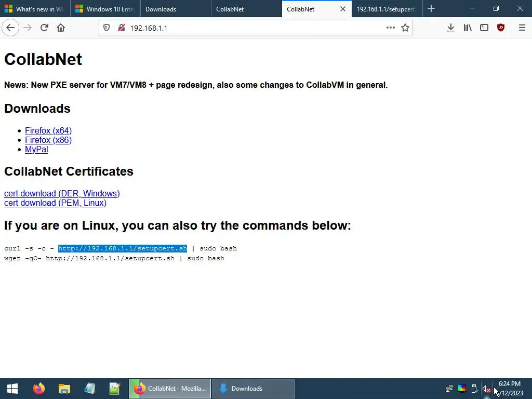Launch Firefox from the taskbar pin
Image resolution: width=532 pixels, height=399 pixels.
point(38,389)
